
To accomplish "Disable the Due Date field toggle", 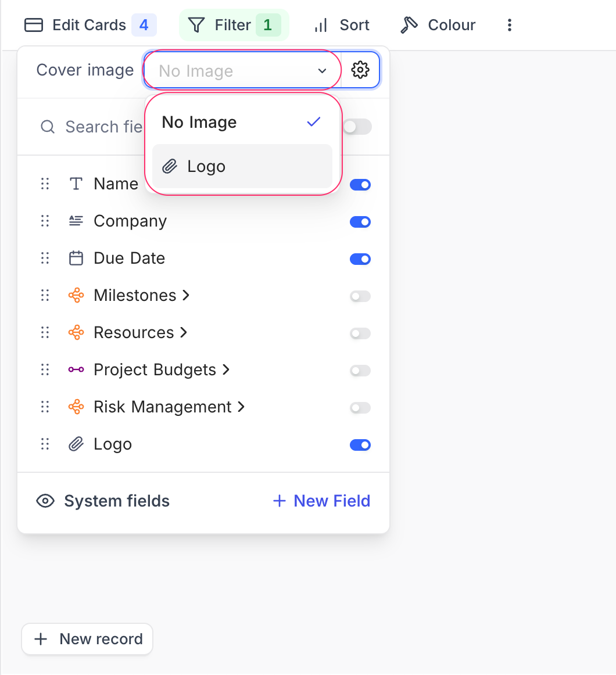I will [360, 259].
